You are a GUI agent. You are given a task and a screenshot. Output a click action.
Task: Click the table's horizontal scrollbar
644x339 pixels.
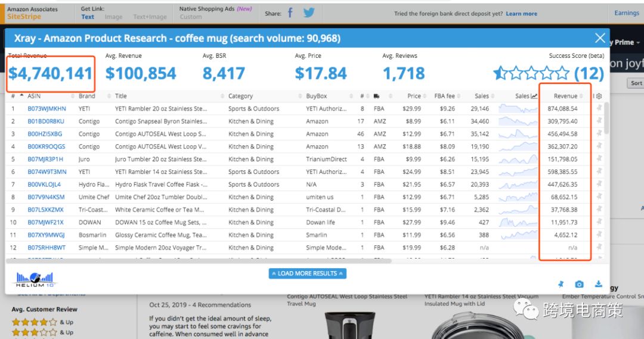pyautogui.click(x=199, y=260)
